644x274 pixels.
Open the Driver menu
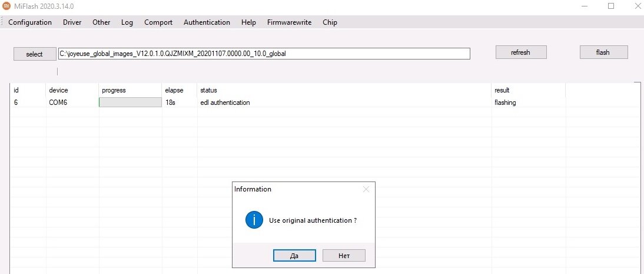pos(72,22)
